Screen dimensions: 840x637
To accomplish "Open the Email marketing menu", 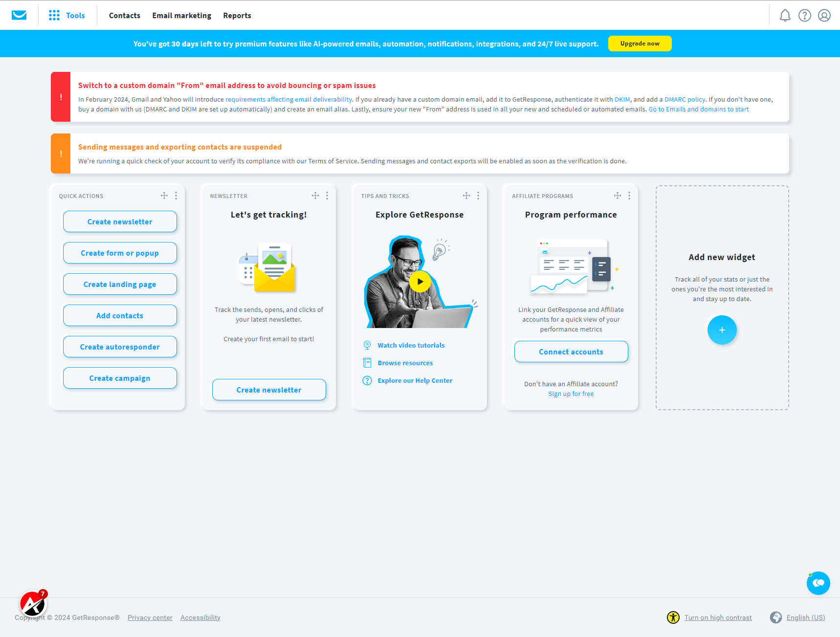I will 181,15.
